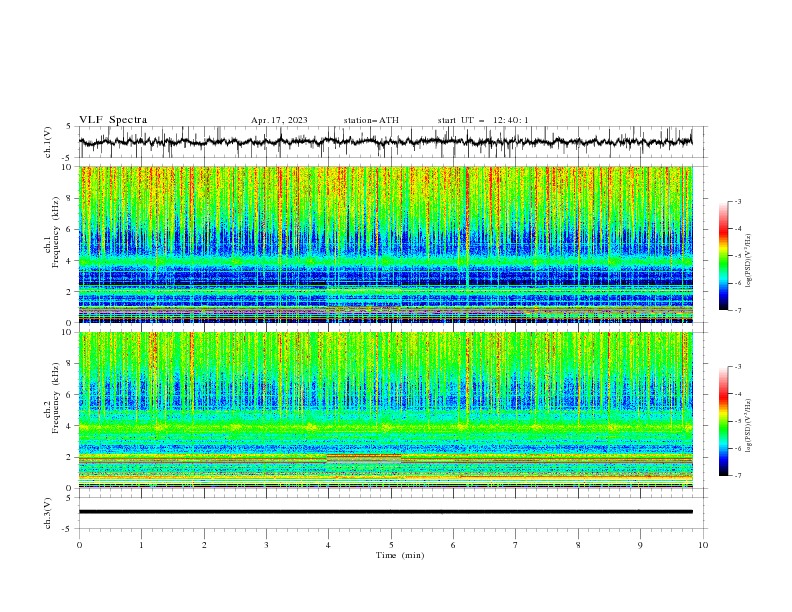Click the date 'Apr. 17, 2023'

279,120
